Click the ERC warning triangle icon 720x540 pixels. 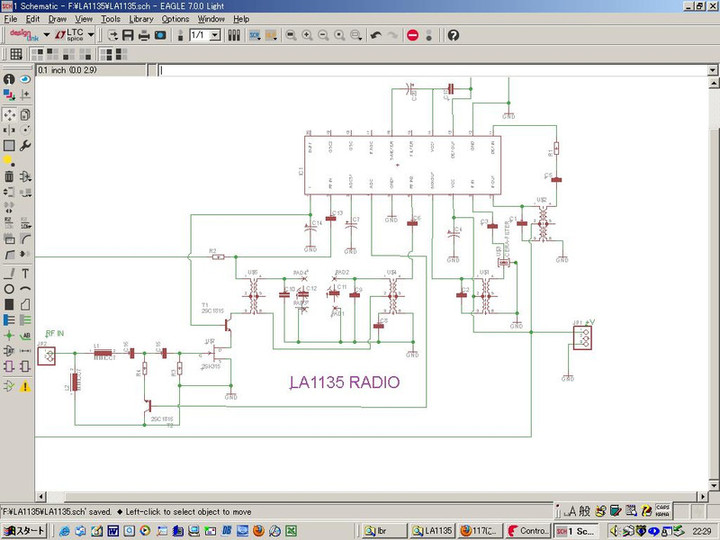25,386
